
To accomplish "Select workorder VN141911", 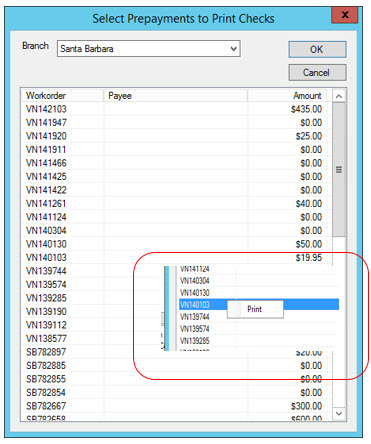I will pos(46,150).
